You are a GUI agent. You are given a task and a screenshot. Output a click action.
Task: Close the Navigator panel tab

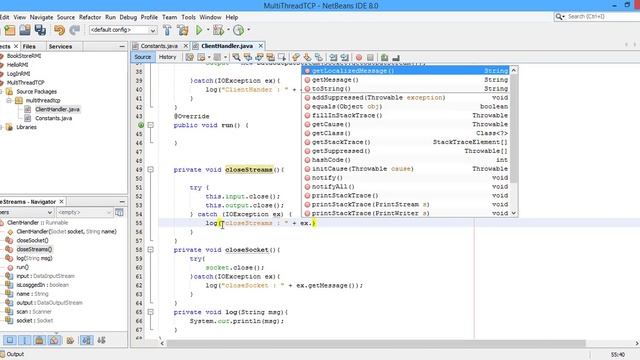(61, 202)
